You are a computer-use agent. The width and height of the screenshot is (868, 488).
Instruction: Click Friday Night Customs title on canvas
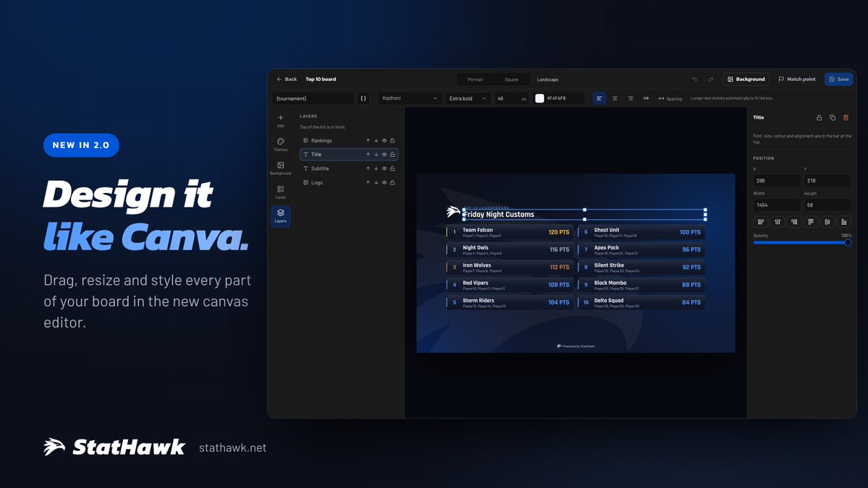(x=499, y=215)
